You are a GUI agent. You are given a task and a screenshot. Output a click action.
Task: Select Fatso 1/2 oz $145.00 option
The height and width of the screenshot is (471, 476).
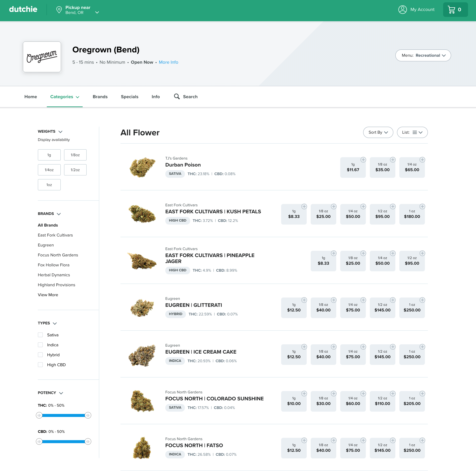click(x=382, y=448)
